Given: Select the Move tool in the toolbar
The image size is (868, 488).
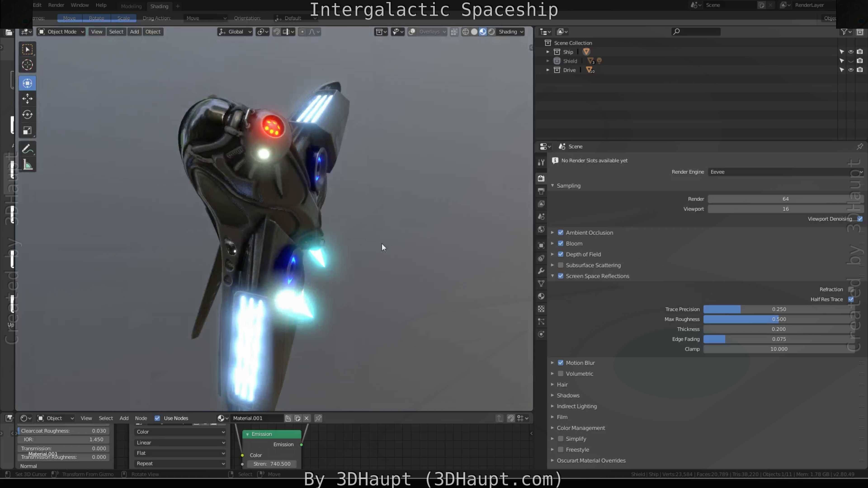Looking at the screenshot, I should click(27, 99).
